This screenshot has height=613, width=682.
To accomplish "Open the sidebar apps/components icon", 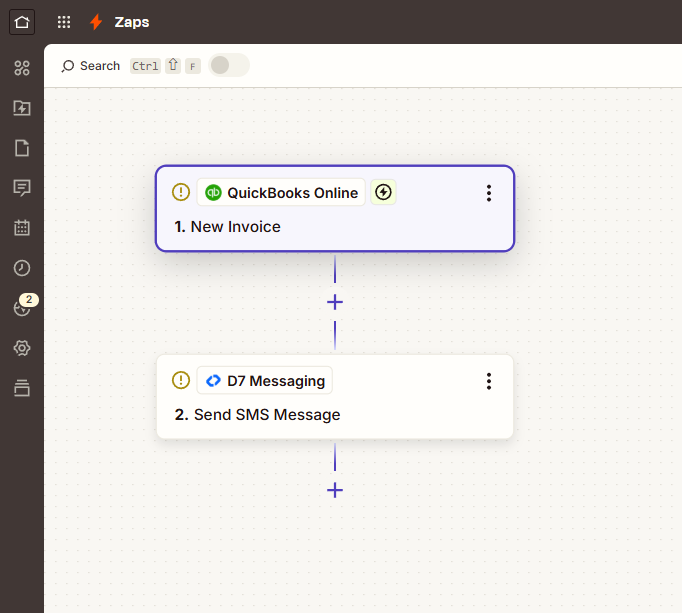I will (22, 68).
